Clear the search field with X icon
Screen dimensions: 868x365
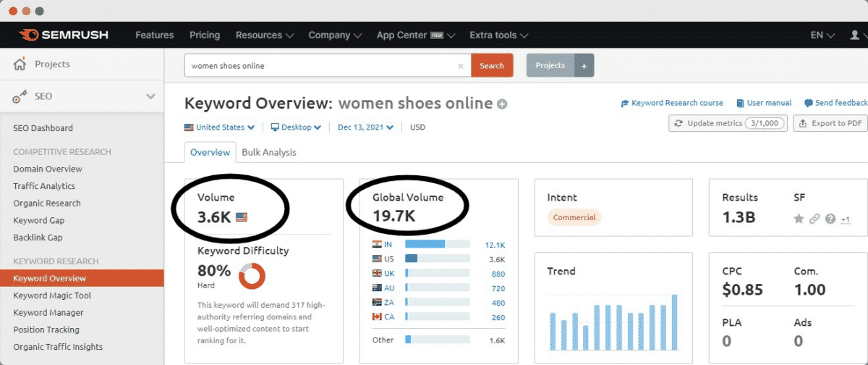click(x=461, y=66)
